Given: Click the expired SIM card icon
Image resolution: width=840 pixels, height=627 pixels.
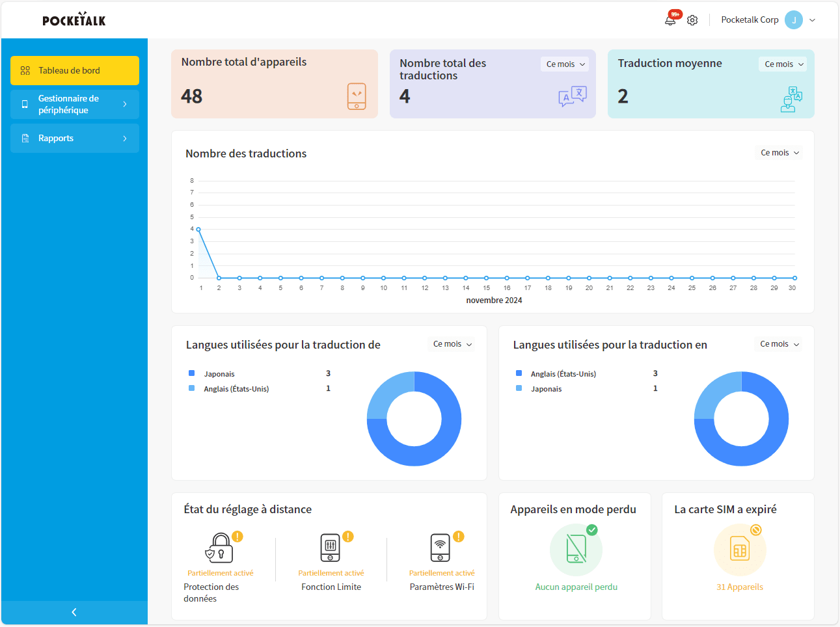Looking at the screenshot, I should pyautogui.click(x=740, y=550).
